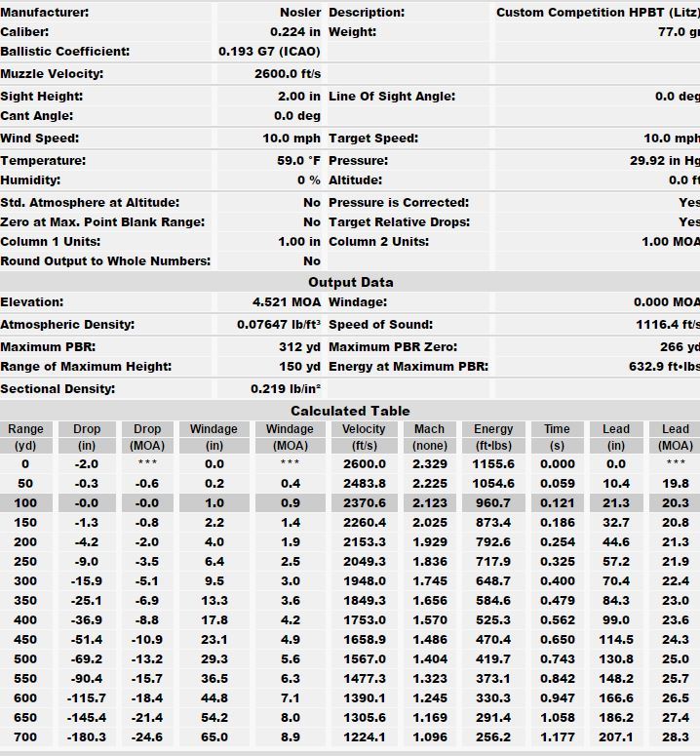
Task: Select energy cell 1155.6
Action: click(x=493, y=463)
